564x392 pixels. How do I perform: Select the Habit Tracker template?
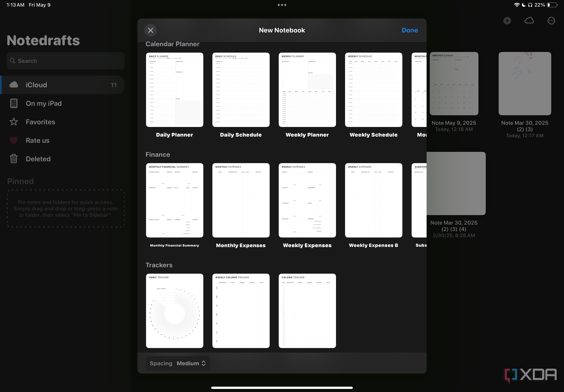[x=174, y=311]
